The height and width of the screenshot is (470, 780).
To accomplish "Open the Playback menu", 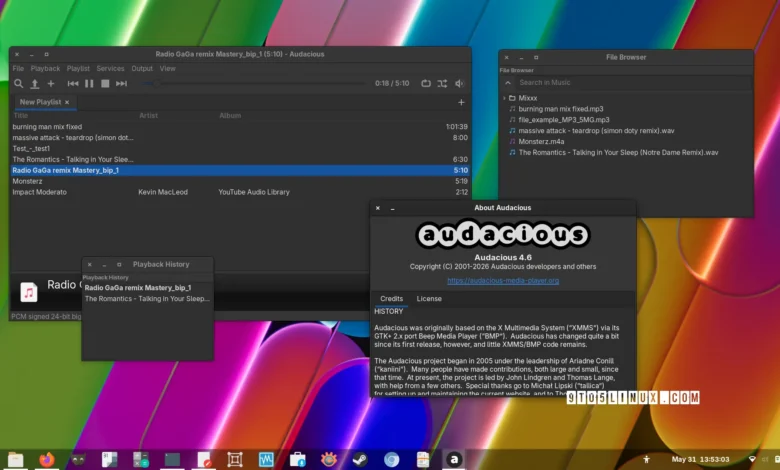I will 45,69.
